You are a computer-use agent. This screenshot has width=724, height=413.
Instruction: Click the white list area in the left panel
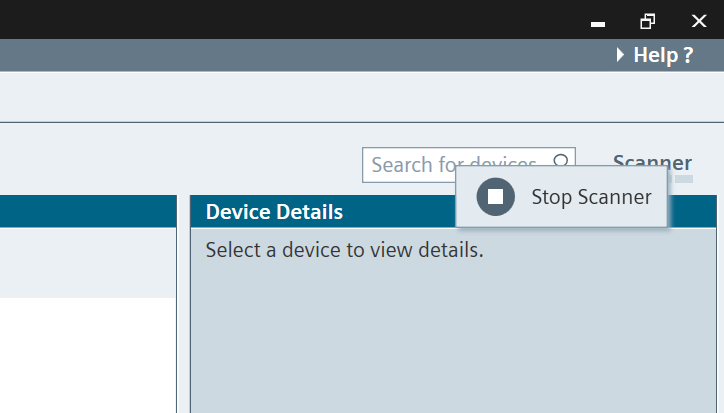pos(88,355)
